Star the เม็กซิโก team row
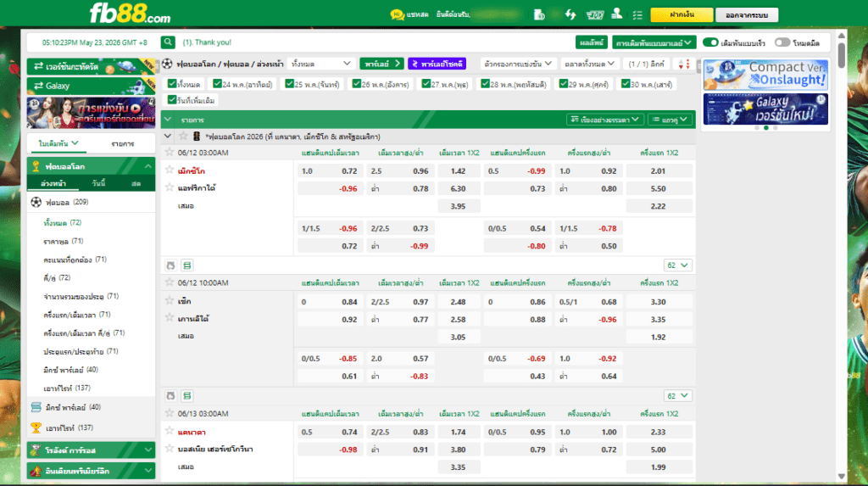Viewport: 868px width, 486px height. (x=170, y=170)
